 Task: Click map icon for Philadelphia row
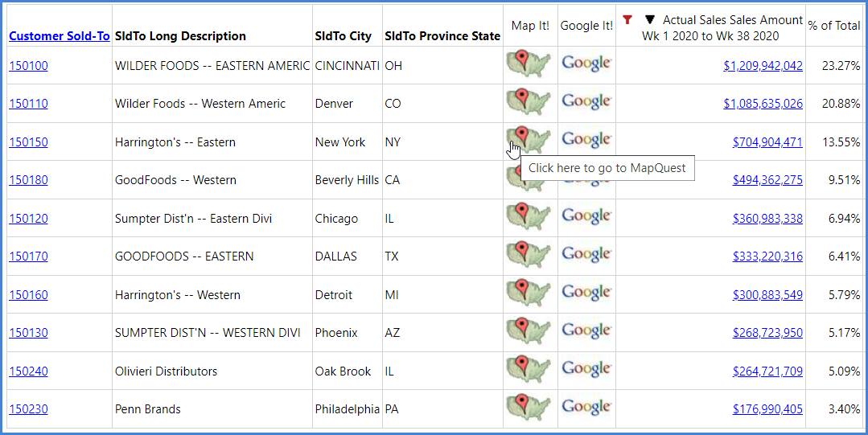529,408
